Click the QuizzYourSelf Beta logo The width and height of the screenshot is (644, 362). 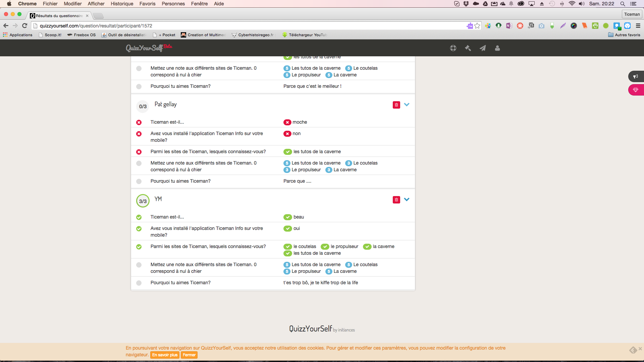point(149,48)
